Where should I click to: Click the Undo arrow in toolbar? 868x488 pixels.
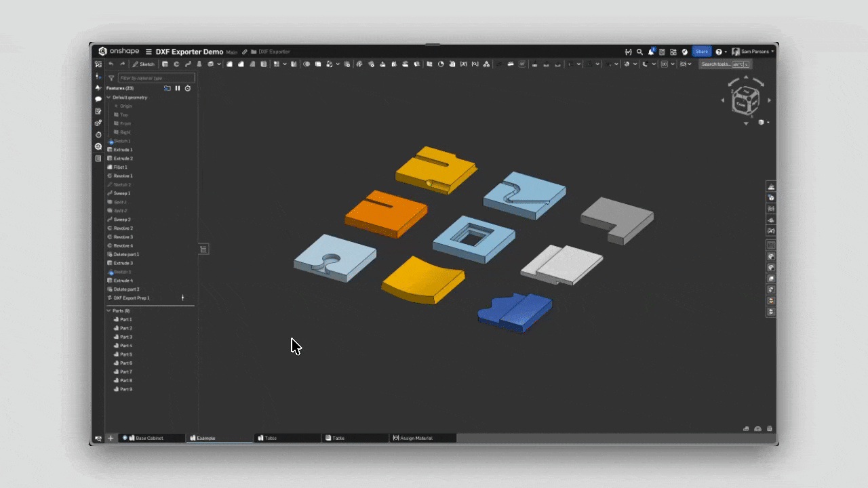pos(111,64)
